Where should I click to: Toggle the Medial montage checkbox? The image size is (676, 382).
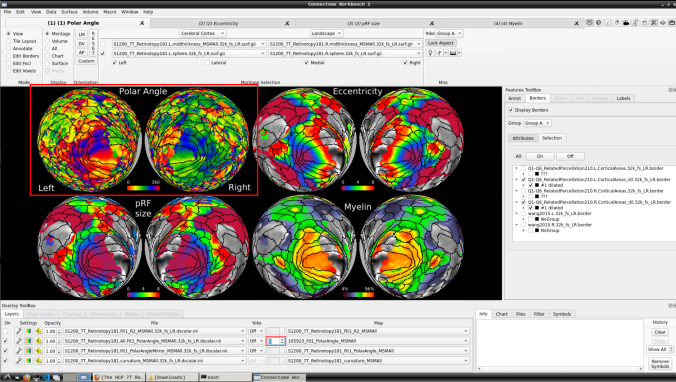[x=307, y=63]
